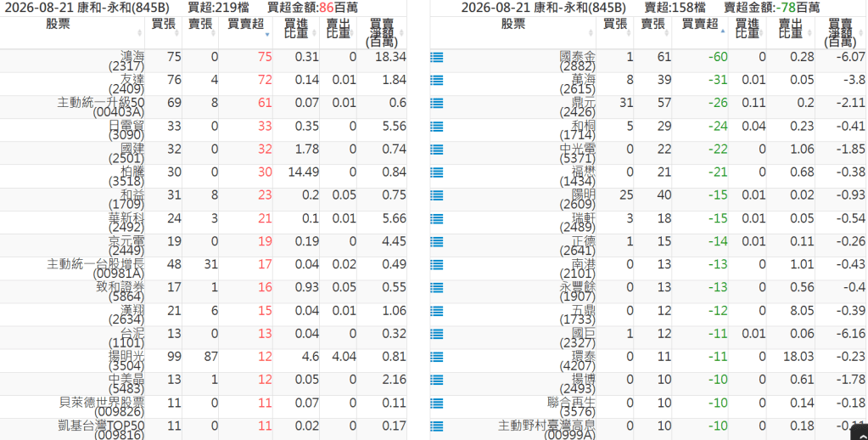Sort right table by 買賣淨額 column
Viewport: 868px width, 440px height.
tap(840, 32)
